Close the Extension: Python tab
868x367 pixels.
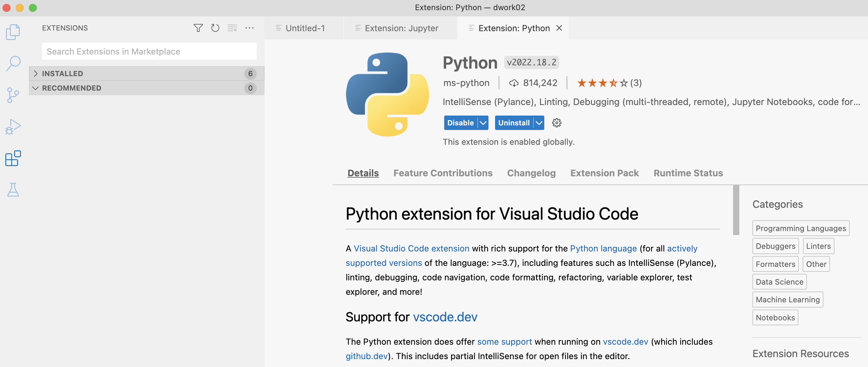(559, 28)
